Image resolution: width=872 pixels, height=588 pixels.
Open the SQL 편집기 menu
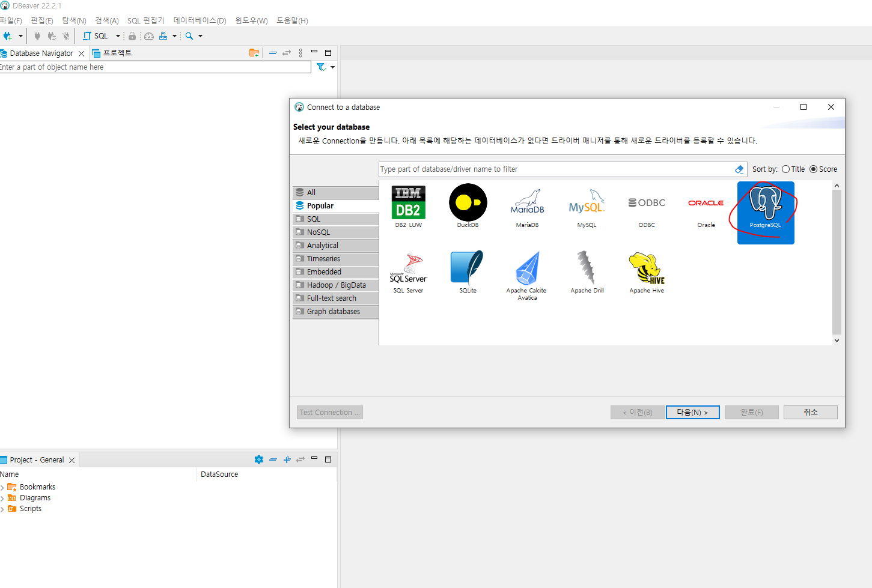coord(146,20)
